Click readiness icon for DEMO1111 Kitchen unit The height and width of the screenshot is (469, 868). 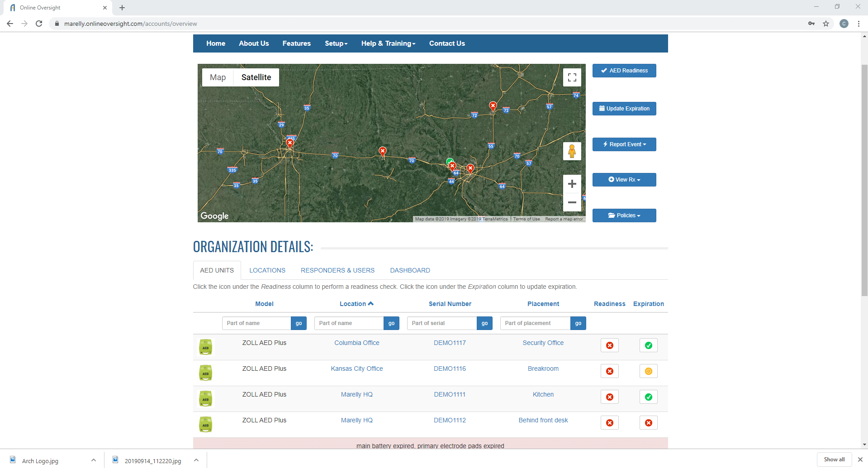click(x=609, y=397)
